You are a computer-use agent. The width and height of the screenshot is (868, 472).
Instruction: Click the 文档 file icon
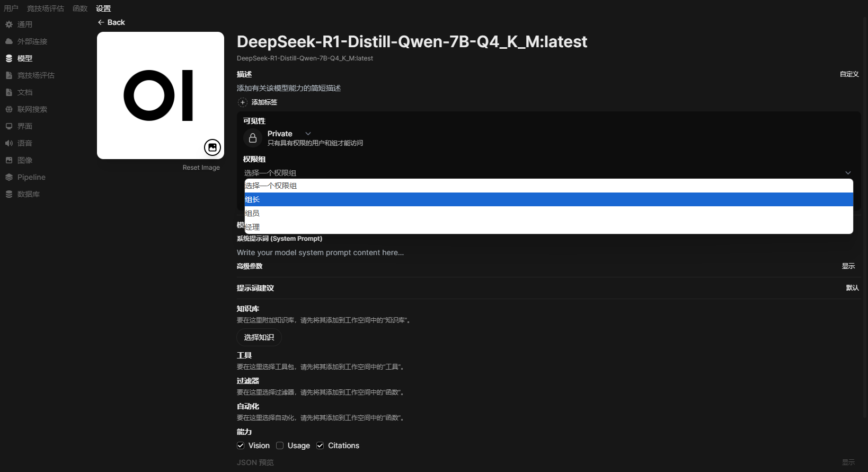coord(9,92)
